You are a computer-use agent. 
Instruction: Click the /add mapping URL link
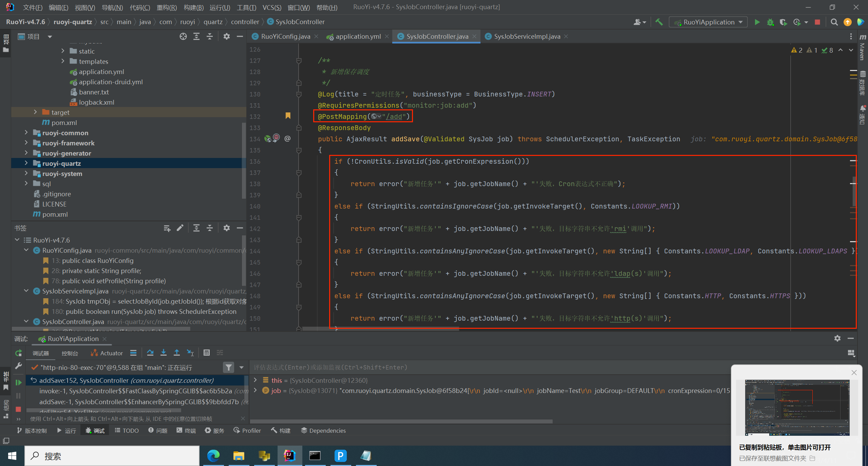[x=394, y=116]
